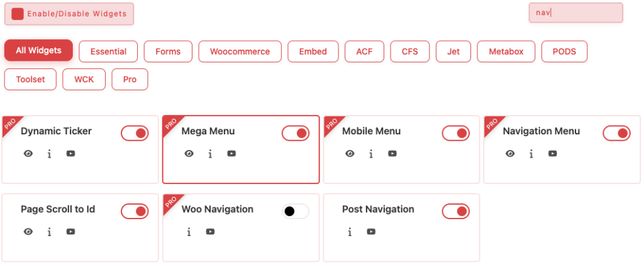Click the widget search field containing "nav"
Screen dimensions: 644x270
(575, 13)
